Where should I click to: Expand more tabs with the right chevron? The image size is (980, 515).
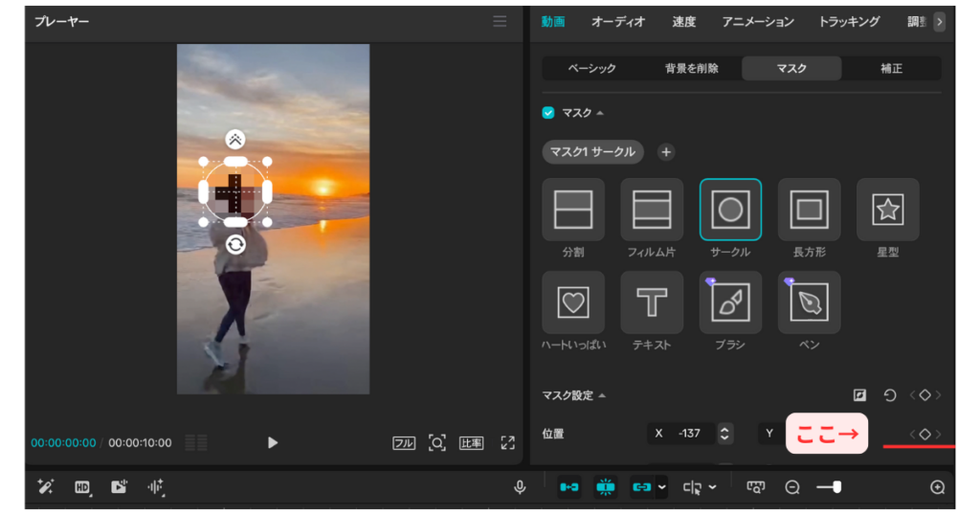pyautogui.click(x=939, y=22)
